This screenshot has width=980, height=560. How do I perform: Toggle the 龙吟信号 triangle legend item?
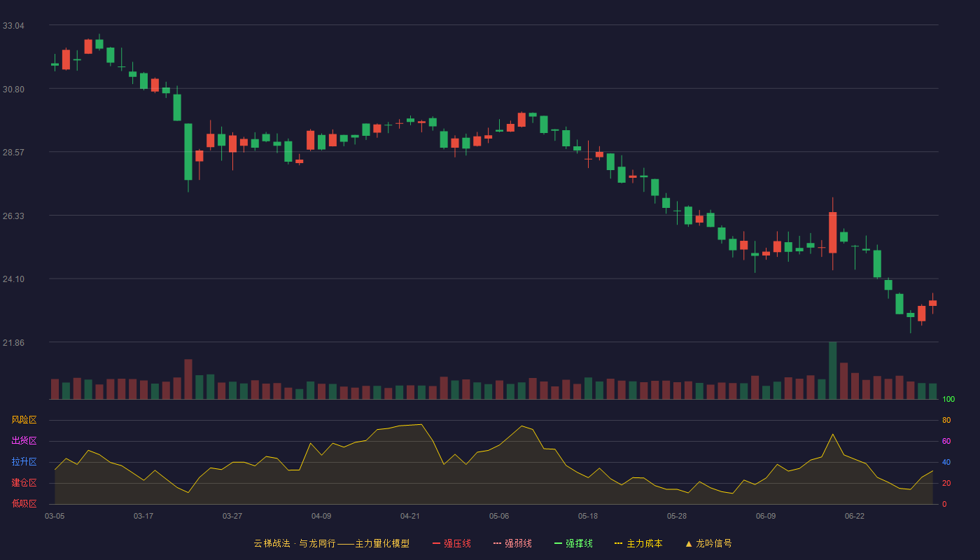click(x=708, y=543)
